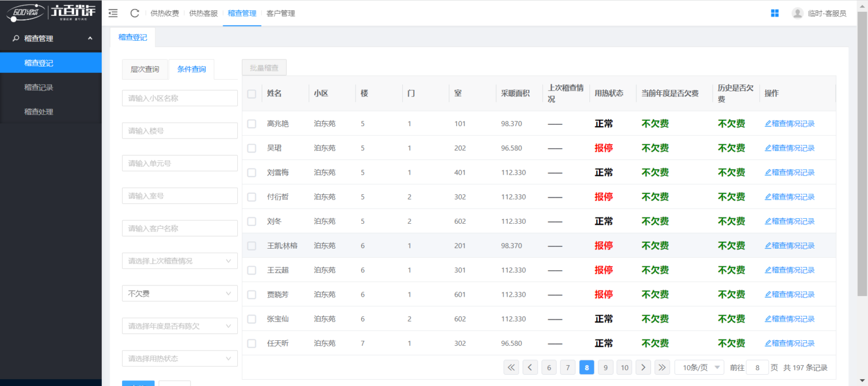Select the checkbox for 高兆艳 row

(x=252, y=124)
